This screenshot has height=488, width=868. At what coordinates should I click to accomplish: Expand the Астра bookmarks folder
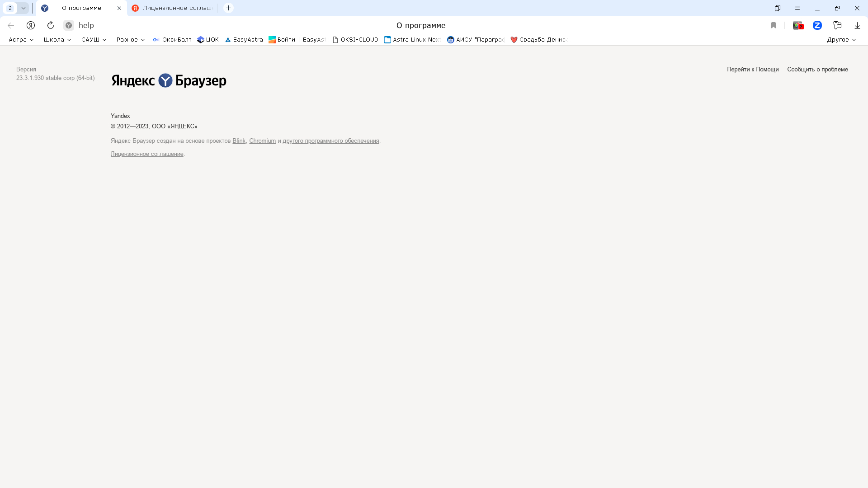coord(21,40)
